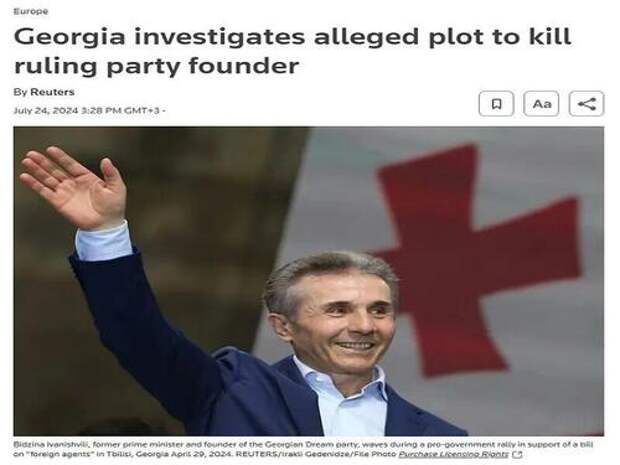Select the Bidzina Ivanishvili name in caption
The width and height of the screenshot is (620, 465).
(48, 444)
